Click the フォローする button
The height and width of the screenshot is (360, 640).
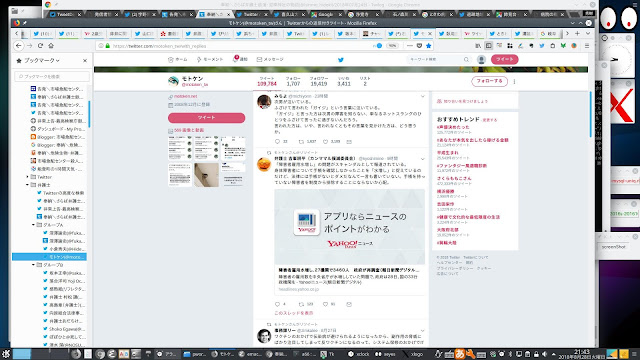(x=489, y=81)
